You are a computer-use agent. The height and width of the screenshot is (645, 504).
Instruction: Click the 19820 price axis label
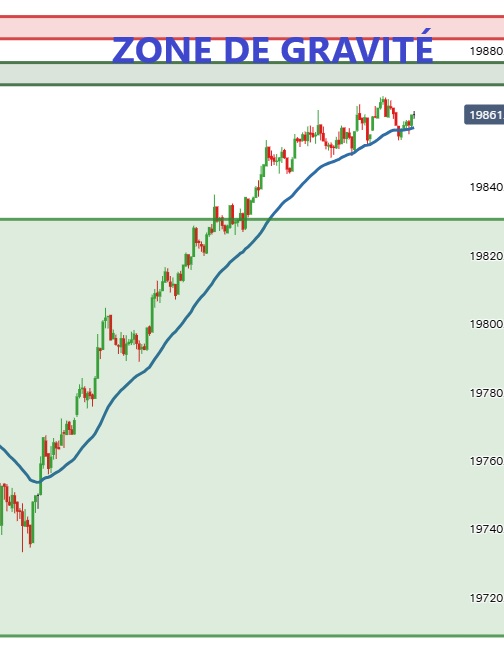click(x=487, y=256)
